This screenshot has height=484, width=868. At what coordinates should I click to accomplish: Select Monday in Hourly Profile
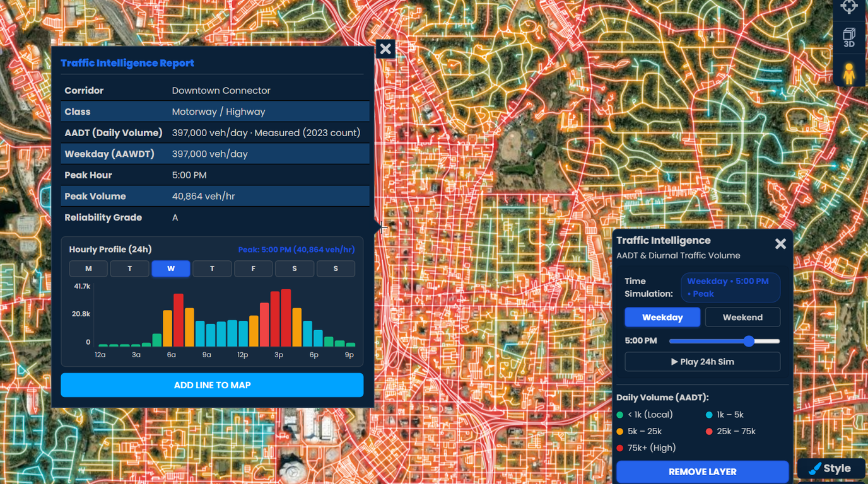pos(88,268)
